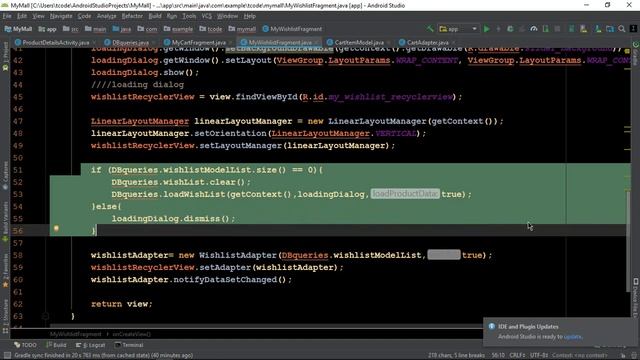
Task: Click the attach debugger toolbar icon
Action: click(x=545, y=29)
